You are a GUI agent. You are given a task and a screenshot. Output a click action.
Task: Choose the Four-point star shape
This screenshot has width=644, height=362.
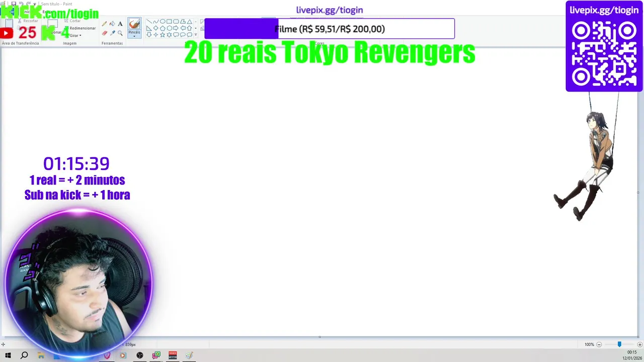pos(156,35)
